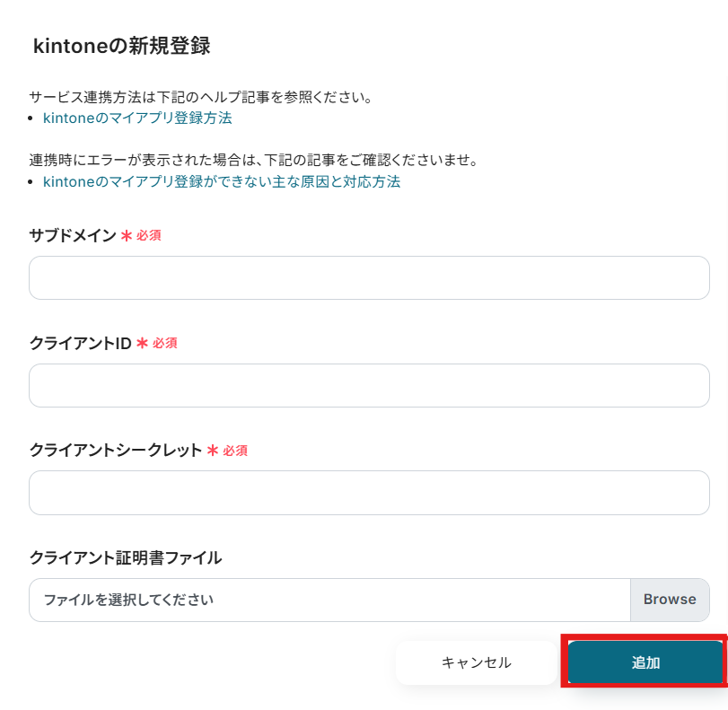Select the クライアントシークレット input box
The height and width of the screenshot is (710, 728).
(x=369, y=493)
